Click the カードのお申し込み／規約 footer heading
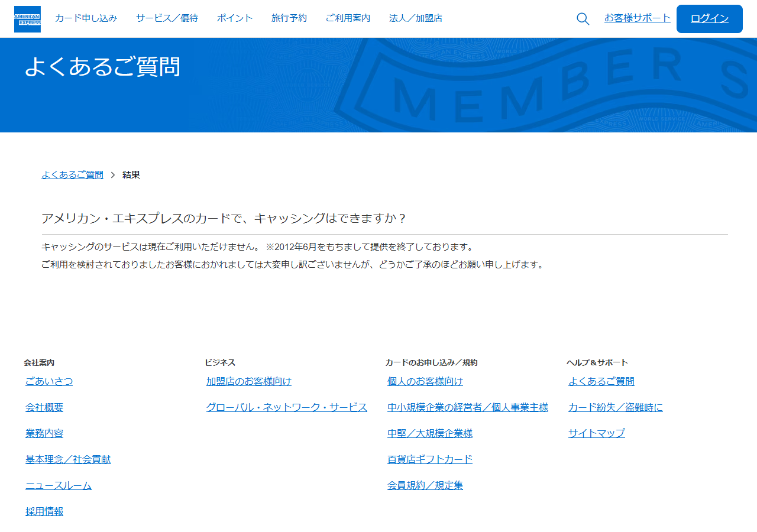Screen dimensions: 757x532 coord(432,362)
